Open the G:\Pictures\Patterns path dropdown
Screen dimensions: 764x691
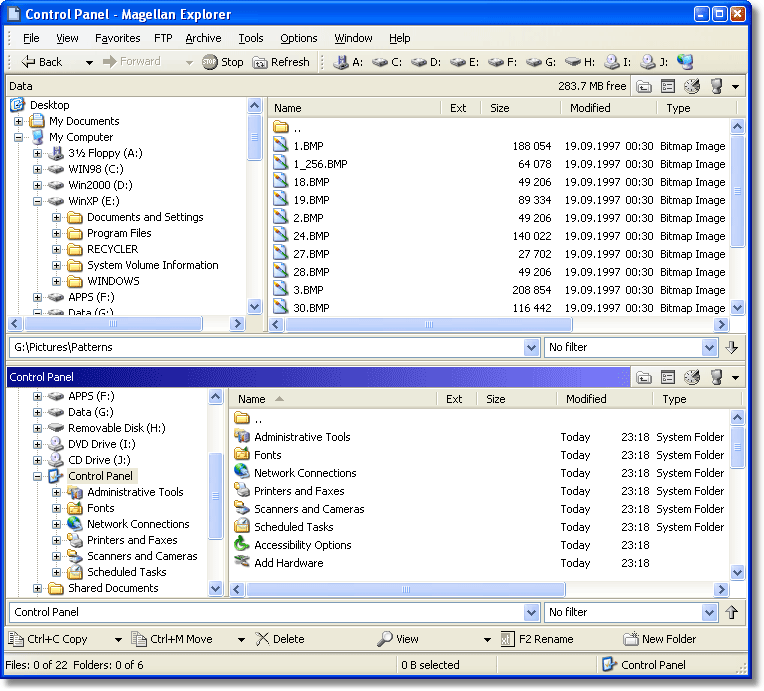point(531,347)
